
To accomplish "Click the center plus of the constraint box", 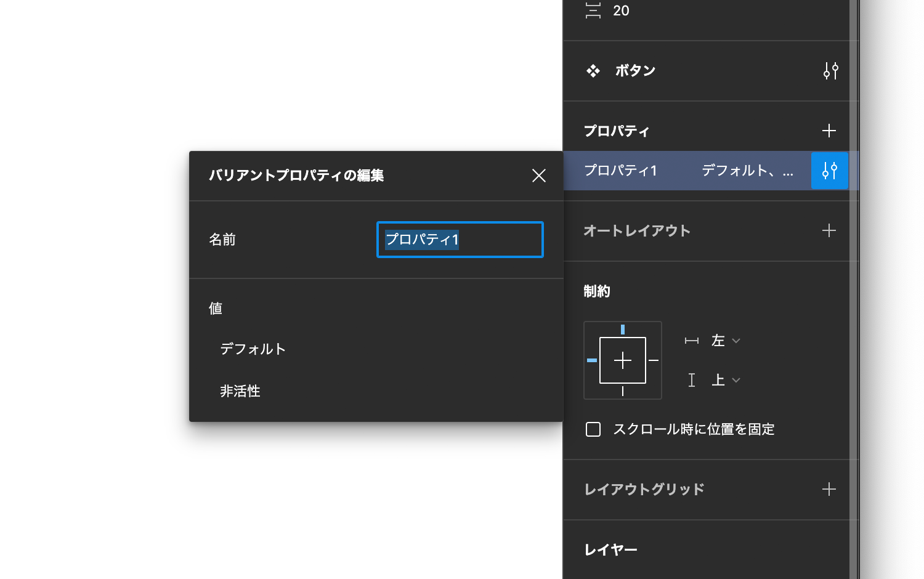I will point(623,360).
